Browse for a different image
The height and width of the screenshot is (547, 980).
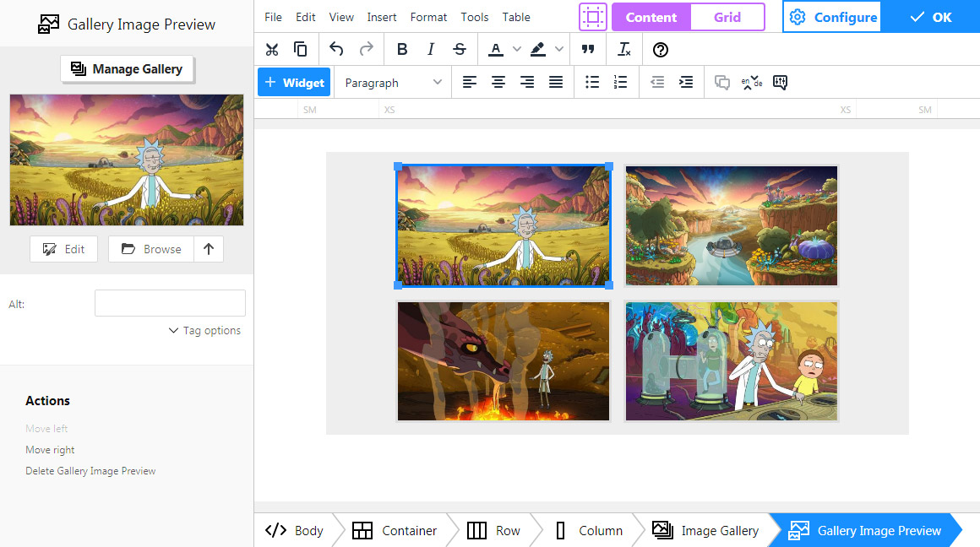[x=150, y=249]
